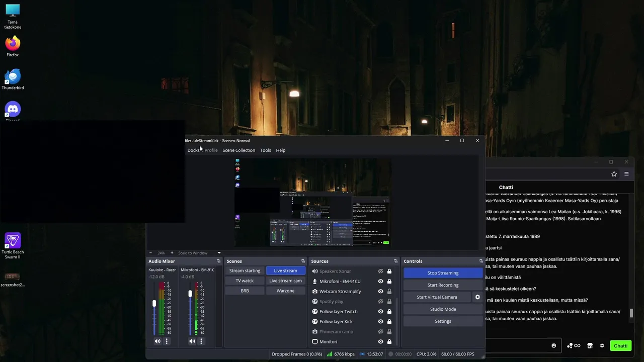Click the Stop Streaming button
The height and width of the screenshot is (362, 644).
tap(443, 273)
